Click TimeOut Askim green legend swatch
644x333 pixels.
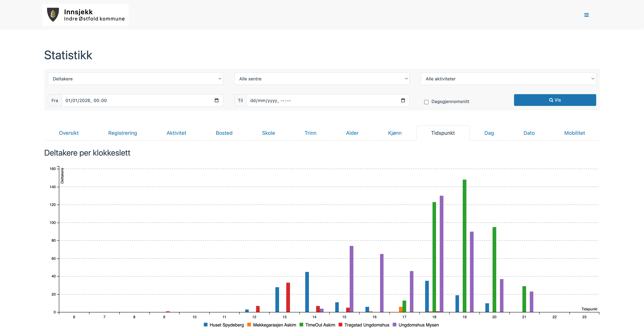click(301, 325)
